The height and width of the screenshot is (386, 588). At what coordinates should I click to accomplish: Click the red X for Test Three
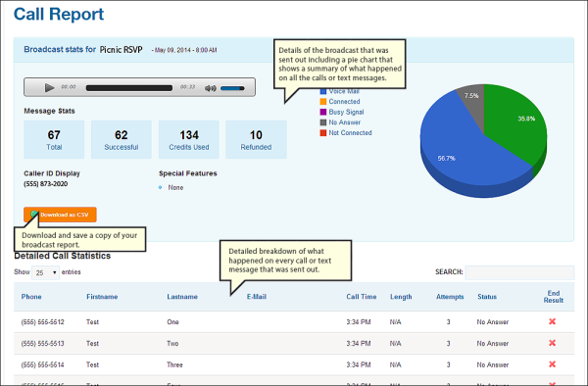click(x=552, y=364)
